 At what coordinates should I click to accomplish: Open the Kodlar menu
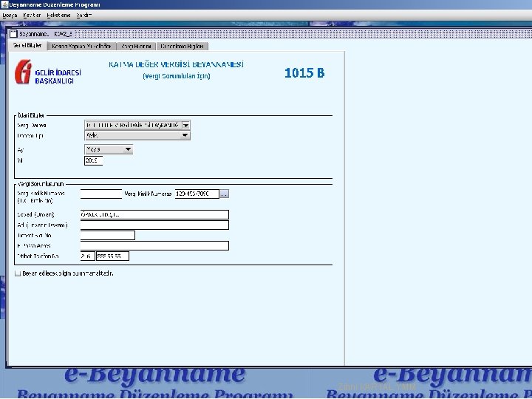click(x=32, y=16)
